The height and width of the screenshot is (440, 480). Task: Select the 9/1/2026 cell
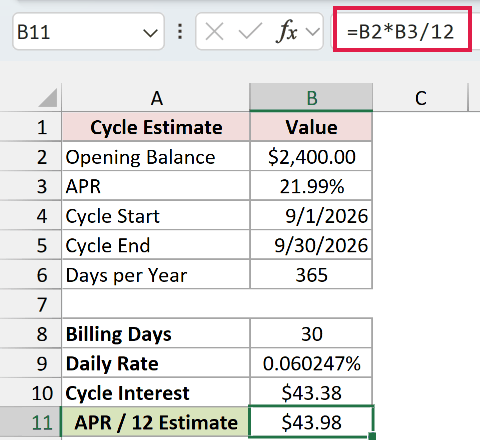point(311,216)
